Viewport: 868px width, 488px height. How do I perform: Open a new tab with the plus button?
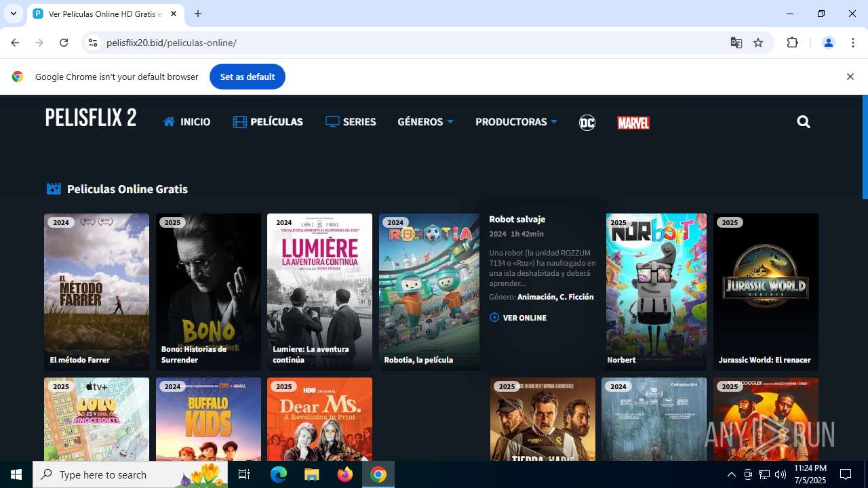[198, 14]
